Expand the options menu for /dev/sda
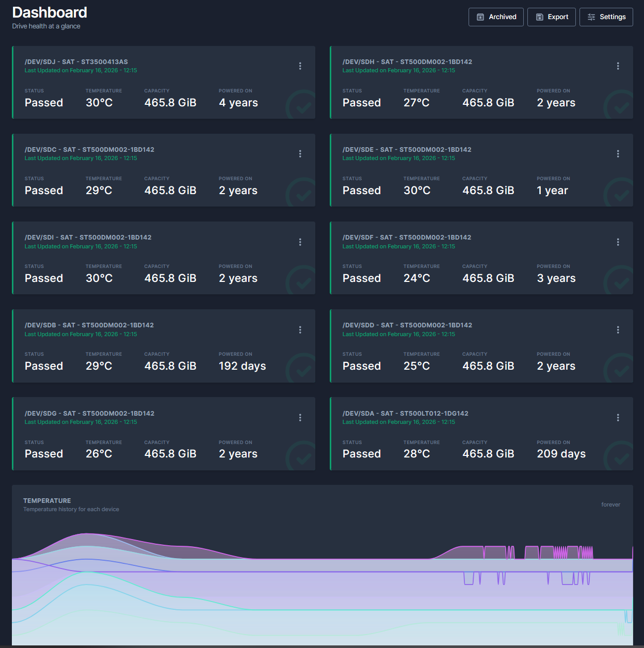This screenshot has width=644, height=648. pyautogui.click(x=618, y=418)
